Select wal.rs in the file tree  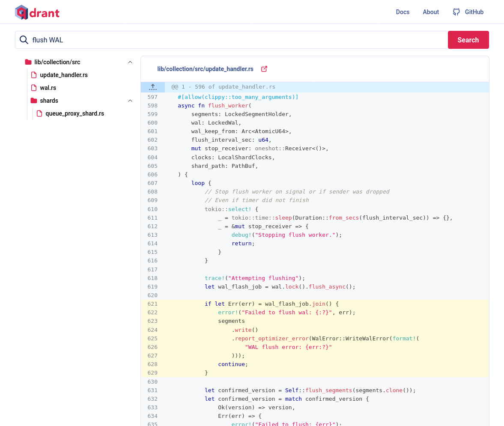(x=48, y=88)
